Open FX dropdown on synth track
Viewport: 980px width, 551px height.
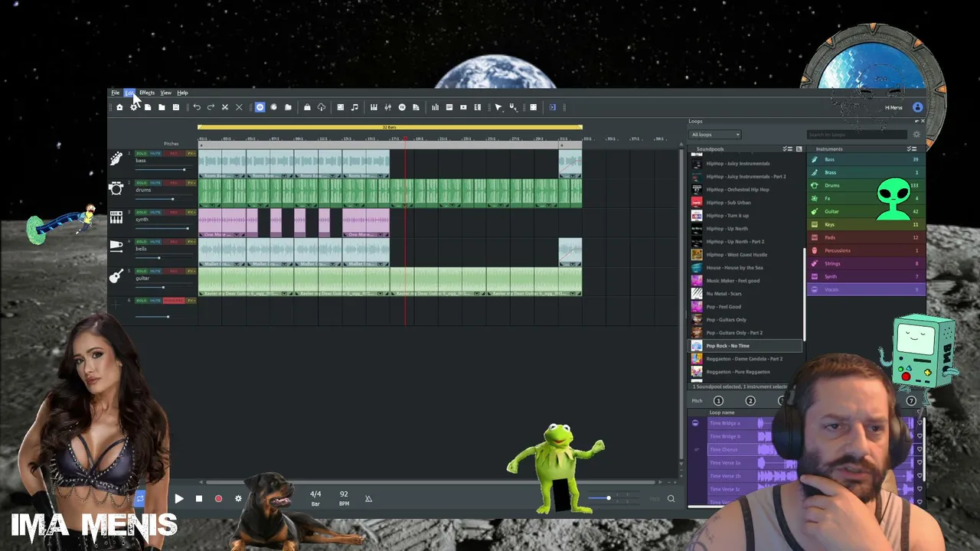[191, 212]
